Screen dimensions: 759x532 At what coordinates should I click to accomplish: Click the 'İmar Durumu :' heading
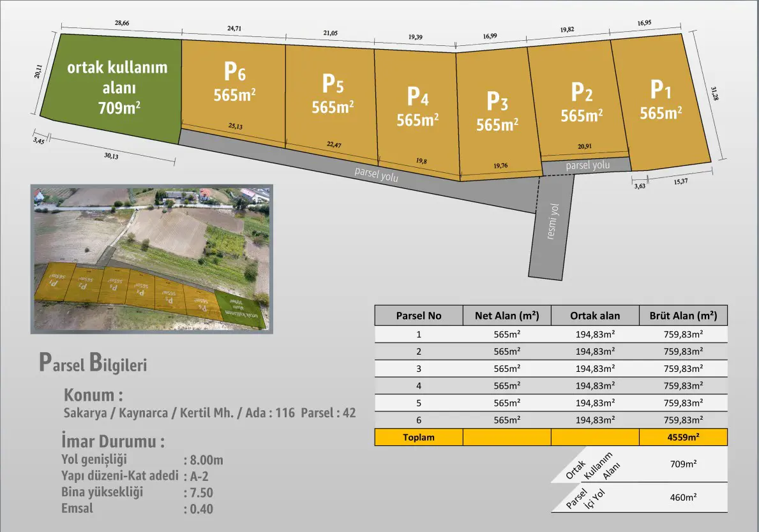point(113,441)
